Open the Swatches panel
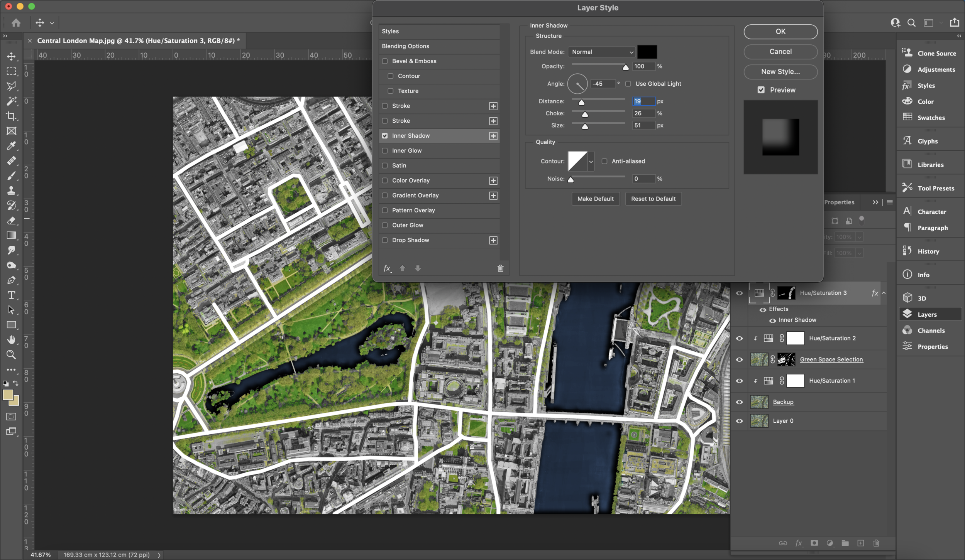Screen dimensions: 965x560 click(930, 118)
